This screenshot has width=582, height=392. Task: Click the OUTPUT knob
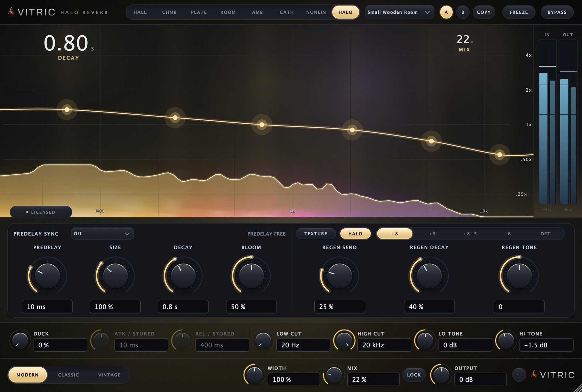(441, 375)
